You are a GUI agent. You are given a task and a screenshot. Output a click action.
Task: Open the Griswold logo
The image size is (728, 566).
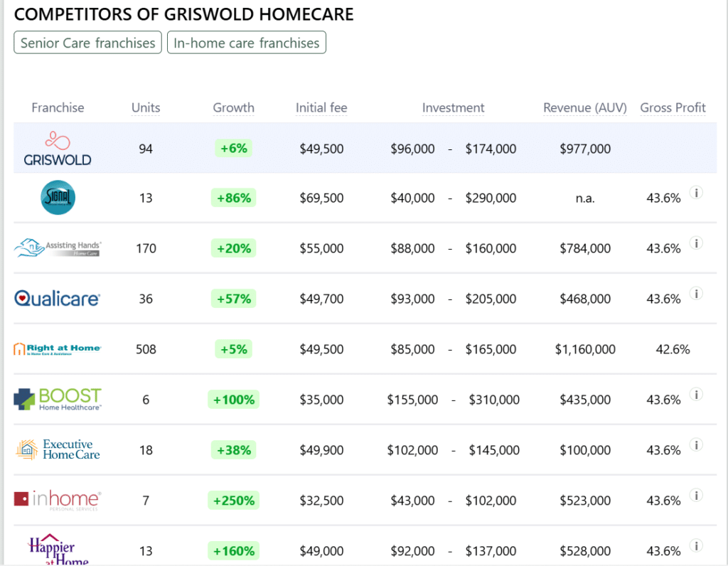point(58,149)
